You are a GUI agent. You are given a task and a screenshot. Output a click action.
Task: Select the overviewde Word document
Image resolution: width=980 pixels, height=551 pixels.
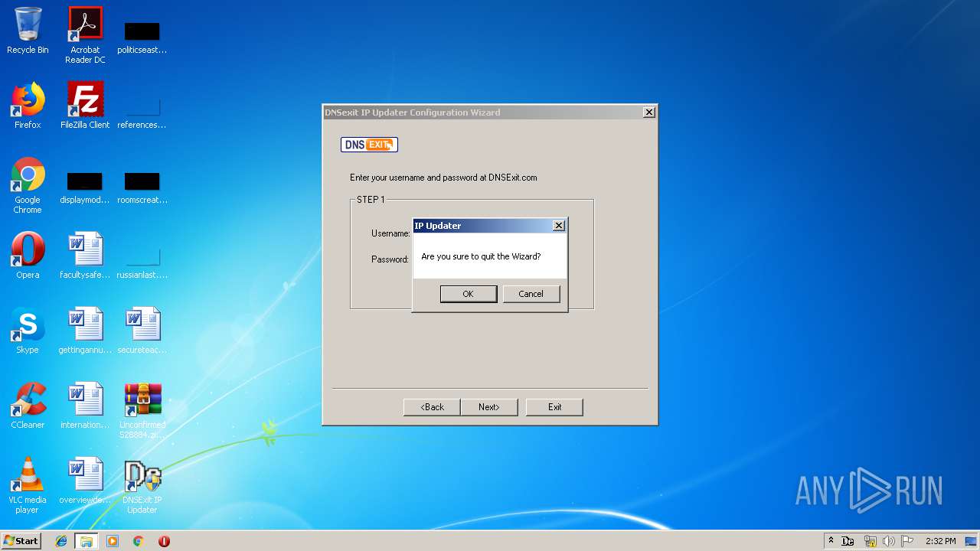click(85, 481)
